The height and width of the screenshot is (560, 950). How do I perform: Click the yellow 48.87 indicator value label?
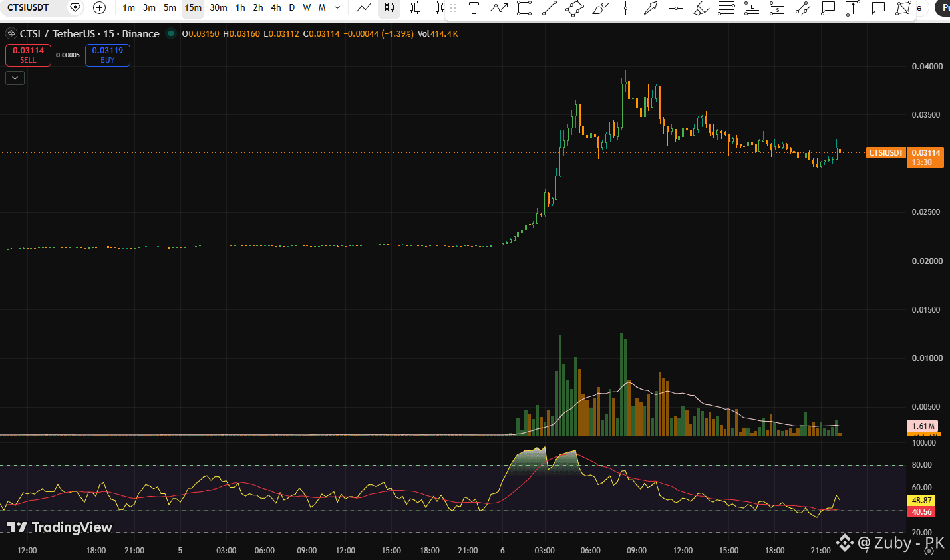921,501
